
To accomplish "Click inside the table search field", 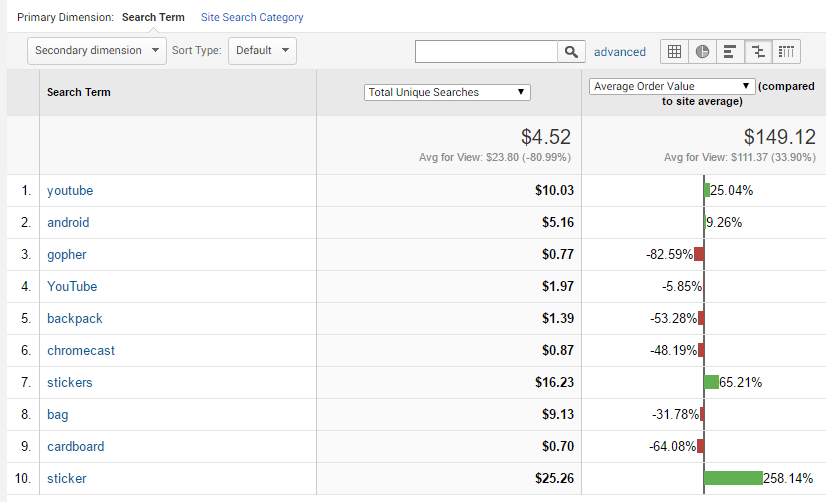I will click(486, 52).
